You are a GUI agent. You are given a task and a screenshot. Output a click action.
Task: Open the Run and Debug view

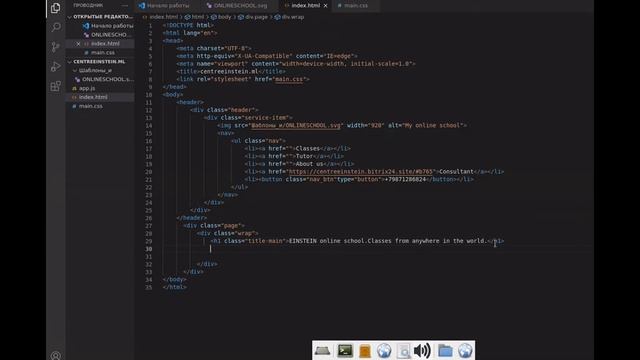56,67
